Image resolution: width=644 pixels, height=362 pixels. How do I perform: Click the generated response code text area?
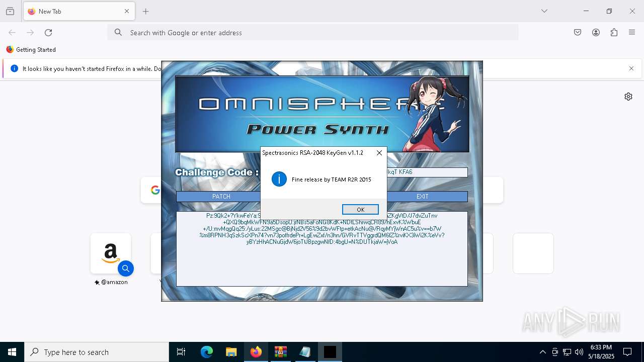point(322,249)
